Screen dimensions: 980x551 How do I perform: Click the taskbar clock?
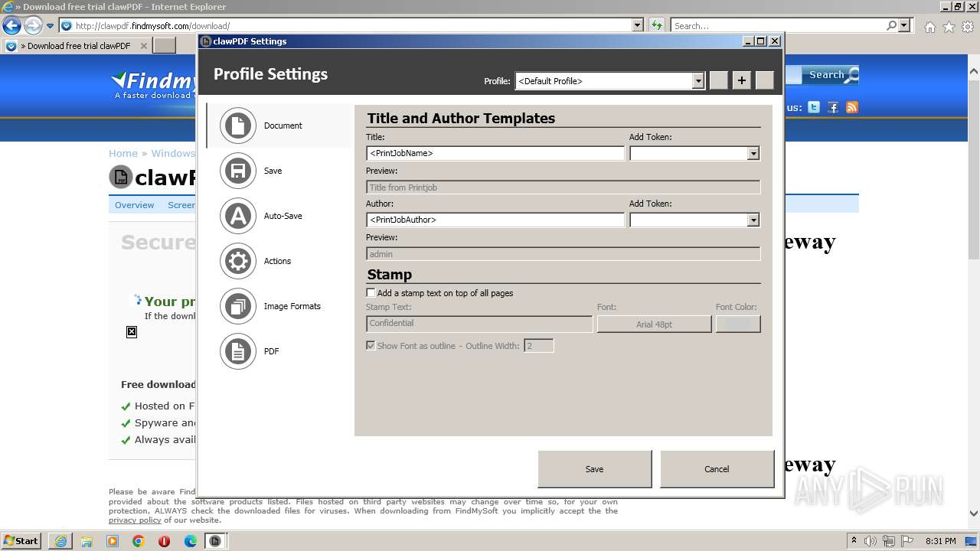coord(940,541)
